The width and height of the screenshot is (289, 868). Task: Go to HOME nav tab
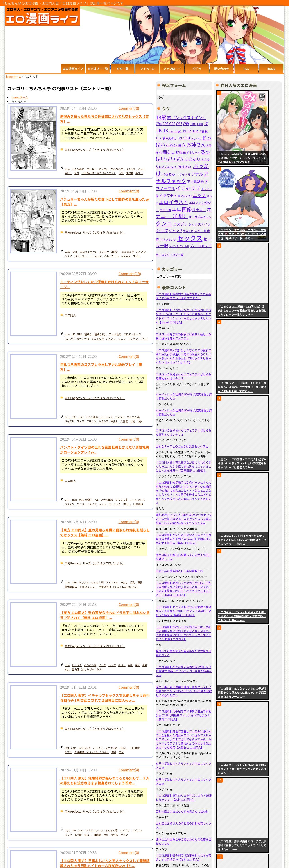point(271,69)
